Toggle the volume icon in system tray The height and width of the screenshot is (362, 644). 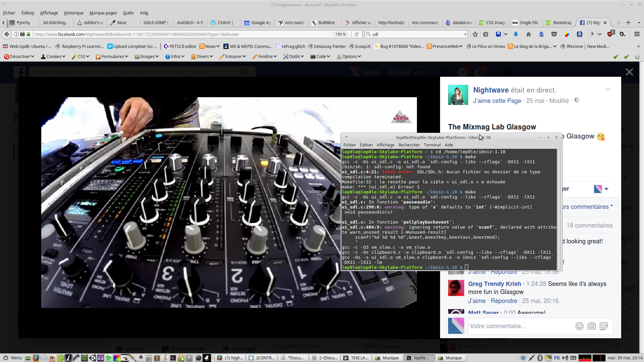point(565,358)
